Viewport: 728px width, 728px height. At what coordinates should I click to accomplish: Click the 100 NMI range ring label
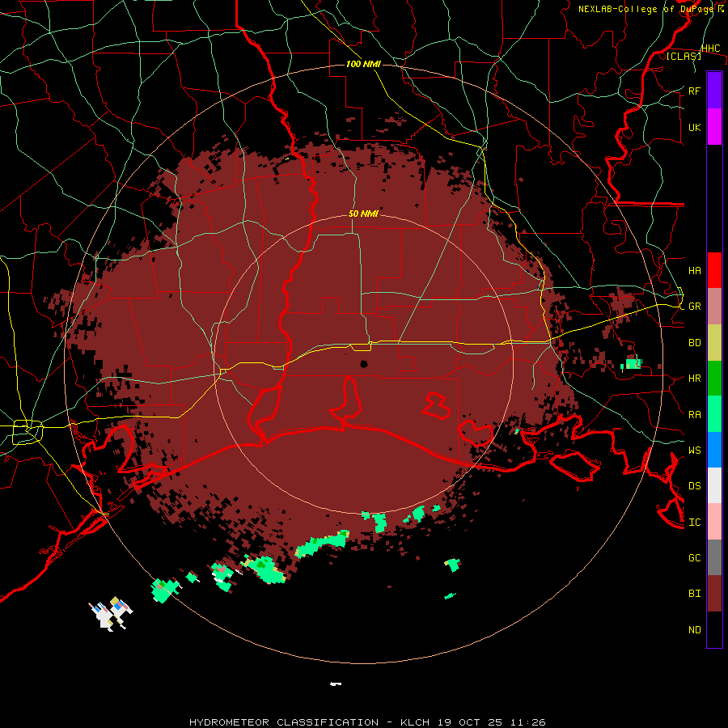(363, 64)
